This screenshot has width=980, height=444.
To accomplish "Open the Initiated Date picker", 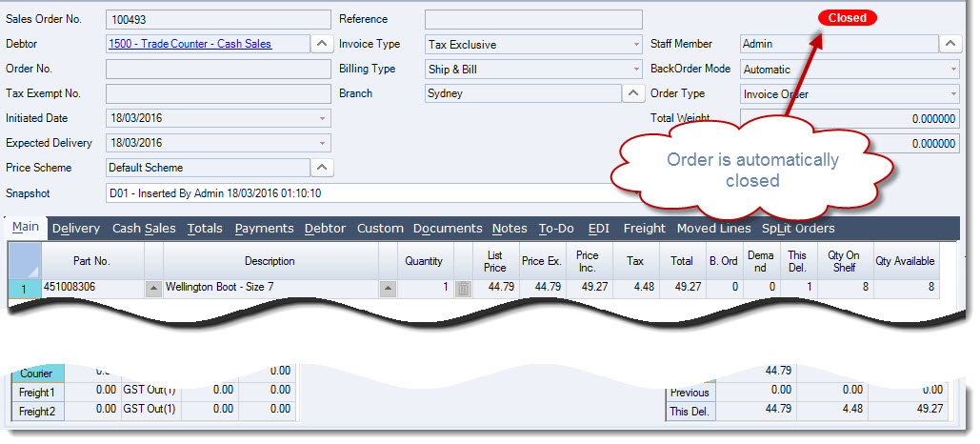I will pos(323,118).
